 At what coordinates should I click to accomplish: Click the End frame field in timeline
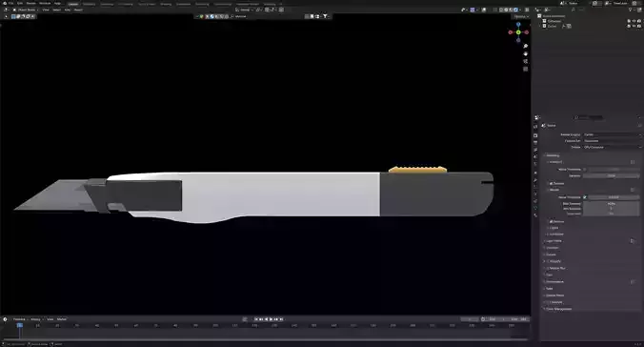coord(519,319)
